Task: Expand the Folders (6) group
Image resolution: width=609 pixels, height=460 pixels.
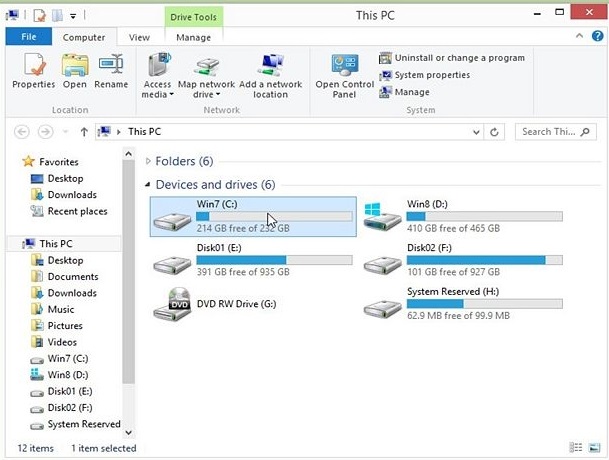Action: (148, 161)
